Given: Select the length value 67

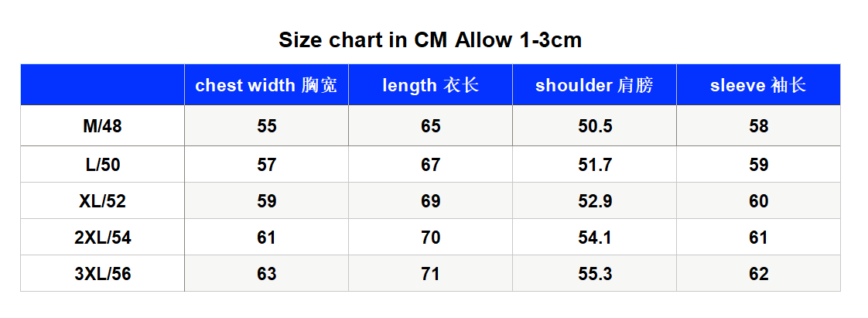Looking at the screenshot, I should click(x=431, y=165).
